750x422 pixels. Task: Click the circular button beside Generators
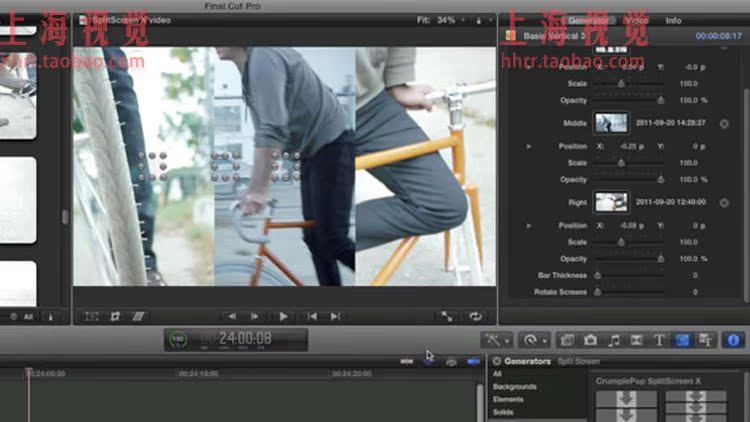pos(496,361)
